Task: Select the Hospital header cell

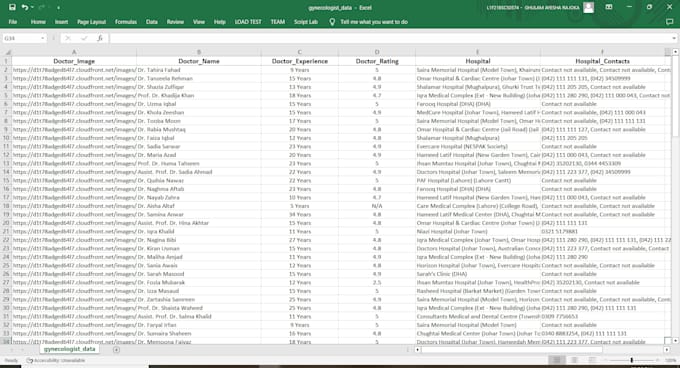Action: coord(478,61)
